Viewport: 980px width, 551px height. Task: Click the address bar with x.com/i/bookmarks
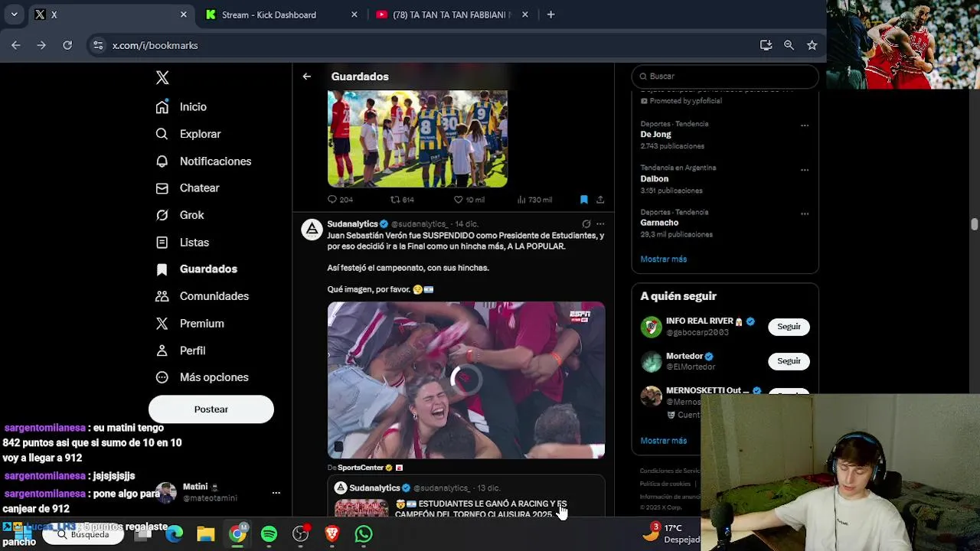click(x=155, y=45)
